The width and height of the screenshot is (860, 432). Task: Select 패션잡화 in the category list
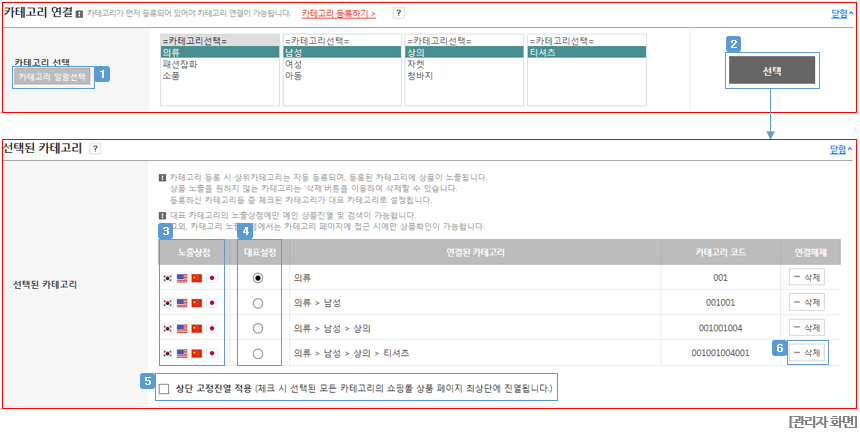(x=219, y=64)
